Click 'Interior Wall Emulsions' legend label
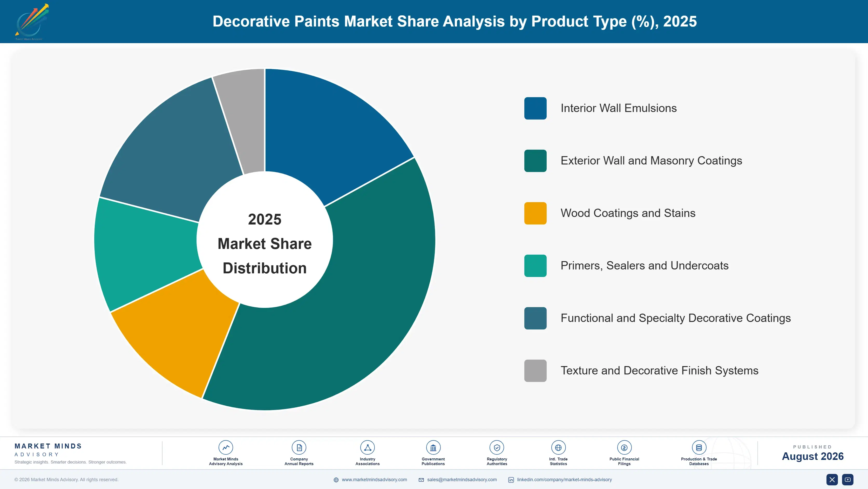The width and height of the screenshot is (868, 489). [619, 108]
